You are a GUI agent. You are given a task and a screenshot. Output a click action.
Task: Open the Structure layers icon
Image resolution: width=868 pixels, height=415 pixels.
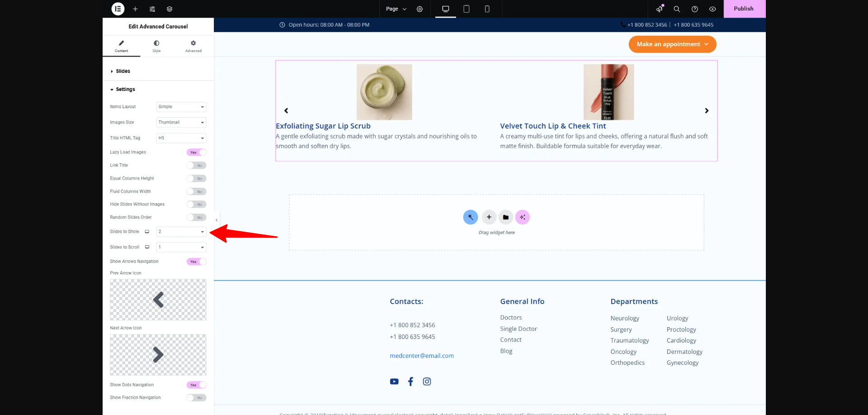(170, 9)
